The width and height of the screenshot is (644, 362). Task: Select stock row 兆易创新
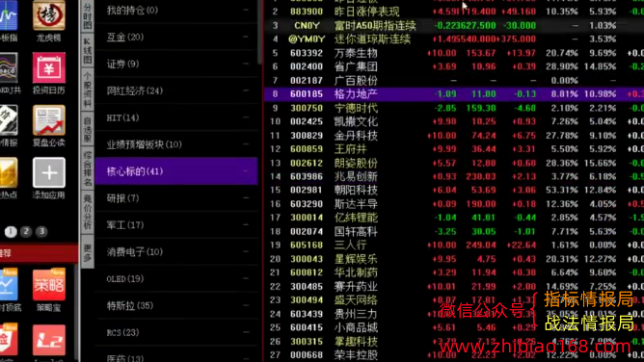pos(454,176)
